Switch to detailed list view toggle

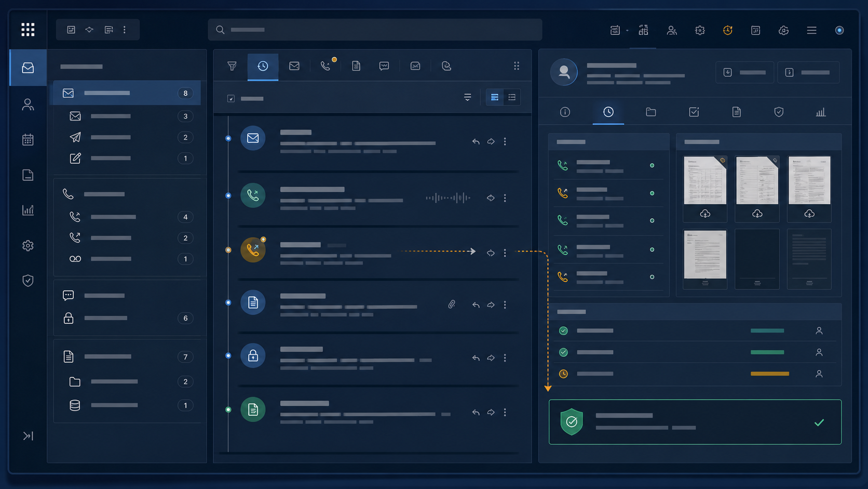click(495, 97)
